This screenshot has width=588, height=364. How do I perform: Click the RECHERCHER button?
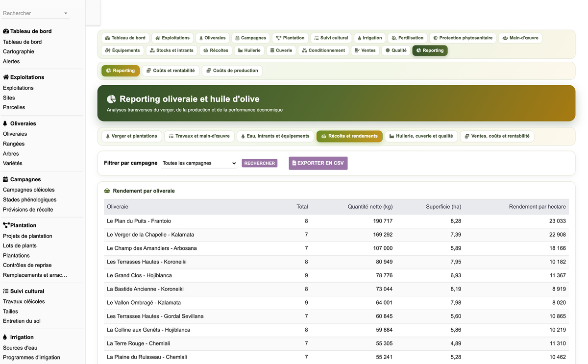pos(259,163)
